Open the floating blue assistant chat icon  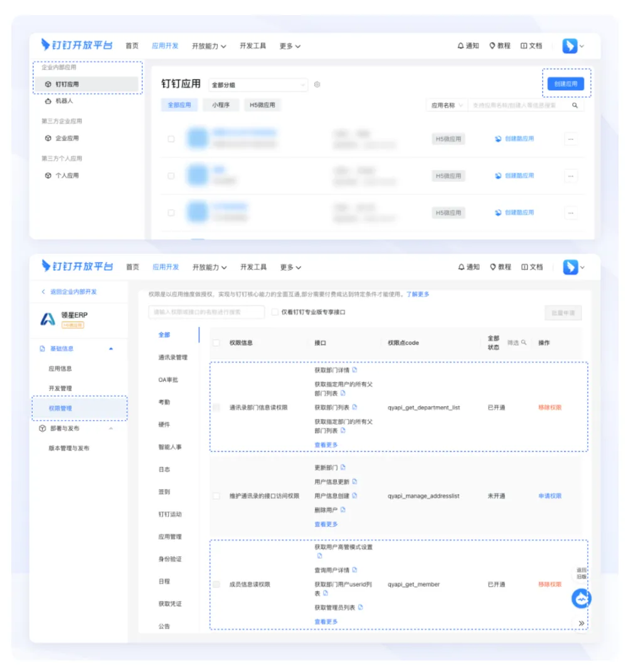click(581, 598)
